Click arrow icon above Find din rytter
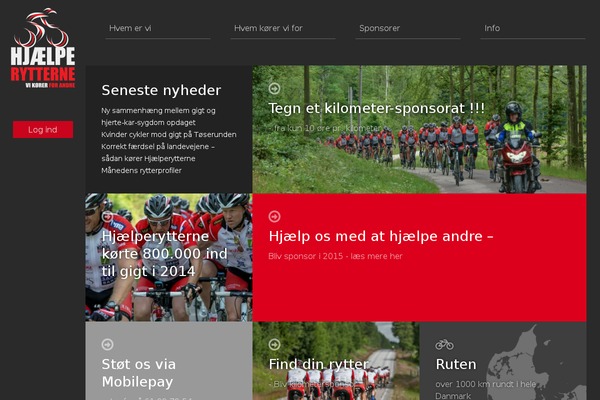Image resolution: width=600 pixels, height=400 pixels. (274, 344)
